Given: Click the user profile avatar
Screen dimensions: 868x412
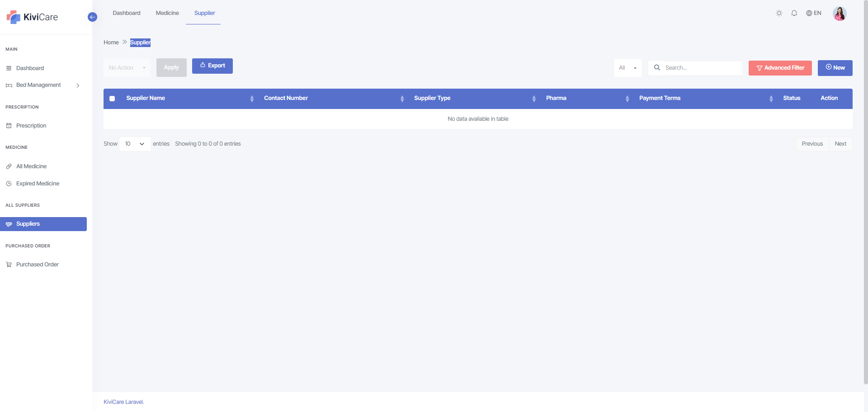Looking at the screenshot, I should (x=840, y=14).
